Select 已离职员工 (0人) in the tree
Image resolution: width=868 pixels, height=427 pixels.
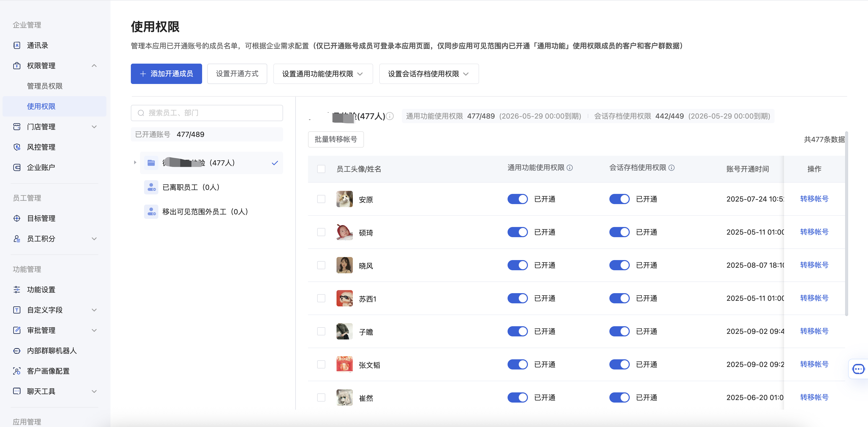pos(211,187)
